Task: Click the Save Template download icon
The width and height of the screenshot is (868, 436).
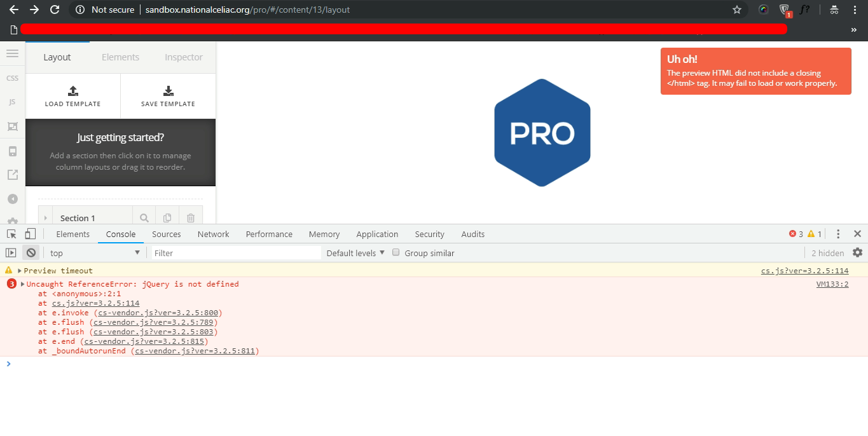Action: pyautogui.click(x=168, y=91)
